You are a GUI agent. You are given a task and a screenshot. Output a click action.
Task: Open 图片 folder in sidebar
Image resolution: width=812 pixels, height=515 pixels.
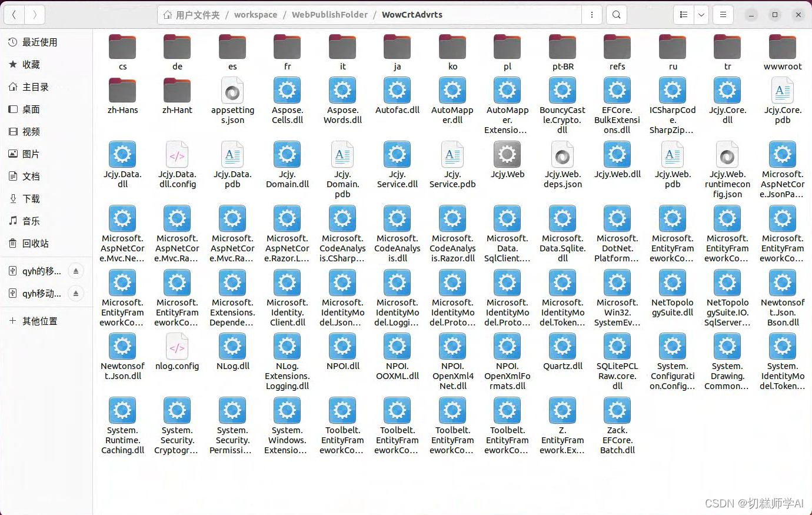pos(46,154)
